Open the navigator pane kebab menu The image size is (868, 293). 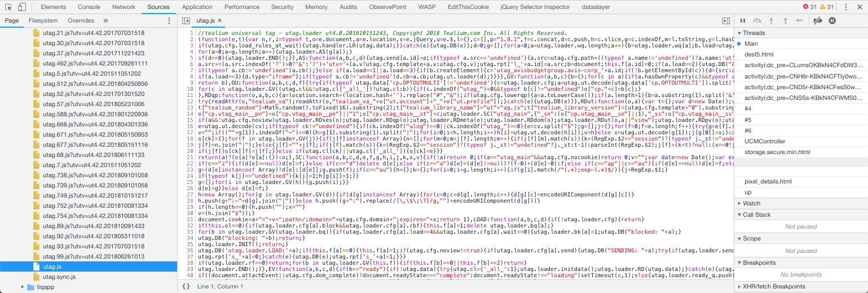(x=169, y=20)
